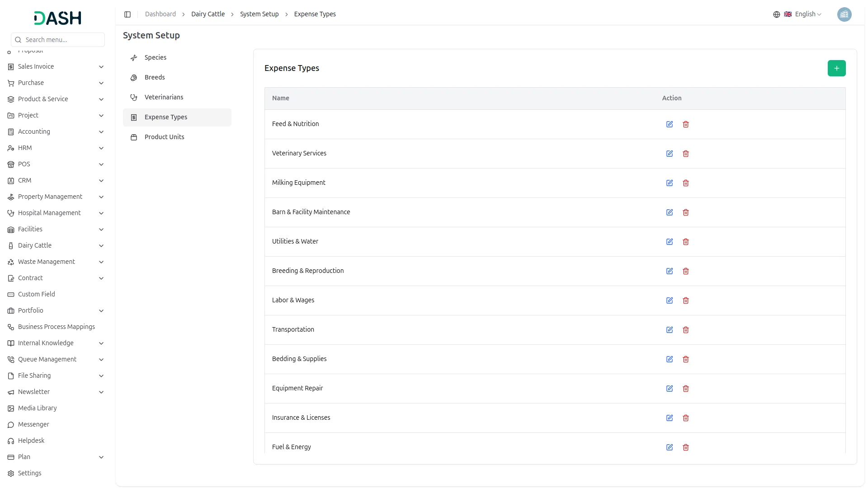This screenshot has width=868, height=488.
Task: Delete the Veterinary Services expense type
Action: click(x=686, y=154)
